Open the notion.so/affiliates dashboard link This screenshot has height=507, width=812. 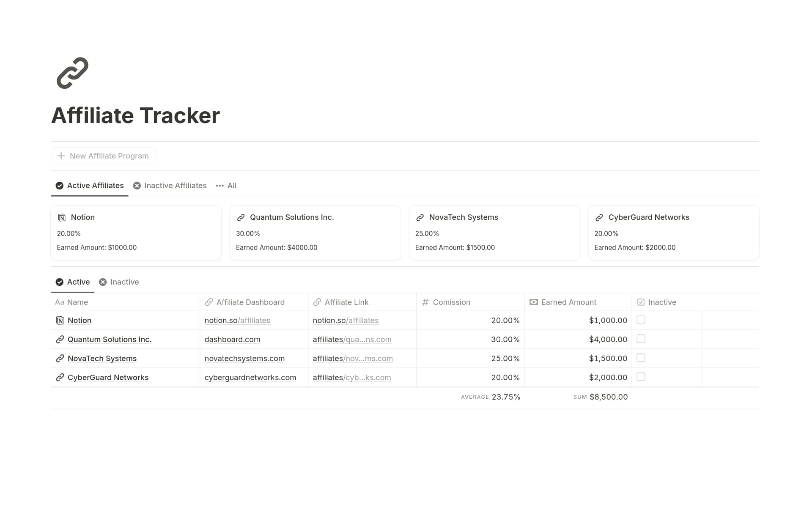pyautogui.click(x=237, y=320)
